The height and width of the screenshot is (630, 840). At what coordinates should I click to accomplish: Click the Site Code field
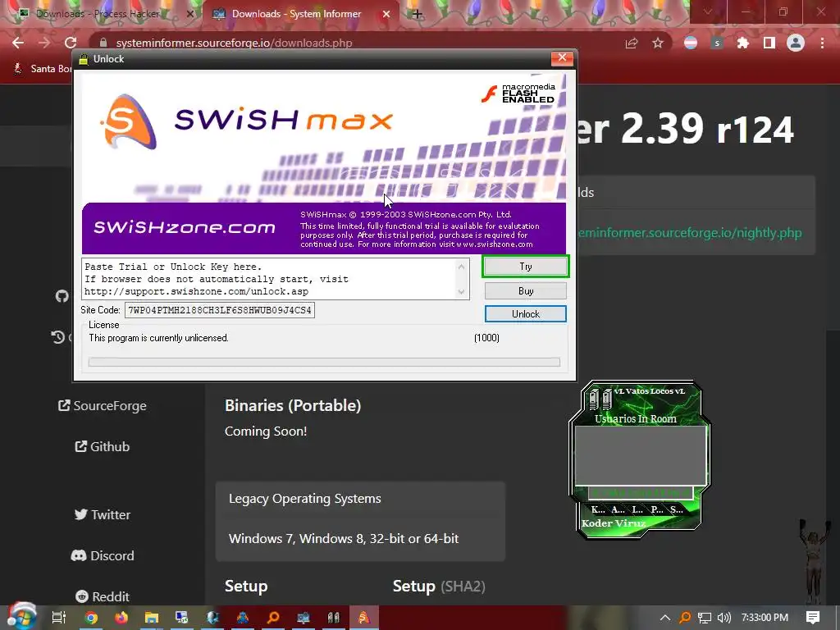point(220,310)
